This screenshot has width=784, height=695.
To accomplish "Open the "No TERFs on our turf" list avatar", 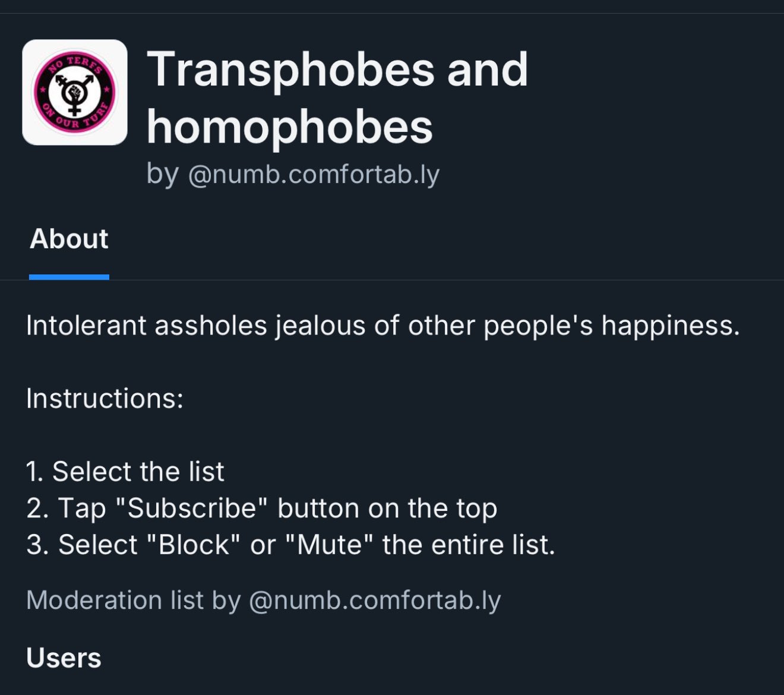I will (x=74, y=92).
